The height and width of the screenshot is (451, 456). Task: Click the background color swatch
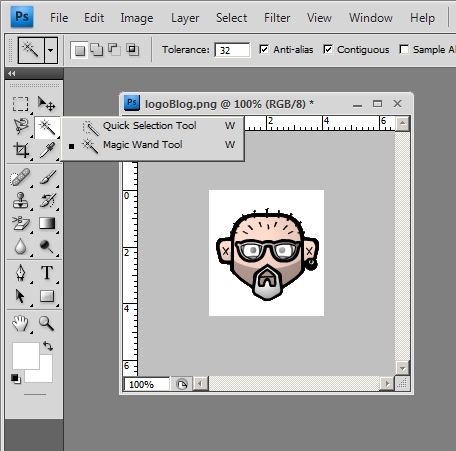[x=45, y=375]
